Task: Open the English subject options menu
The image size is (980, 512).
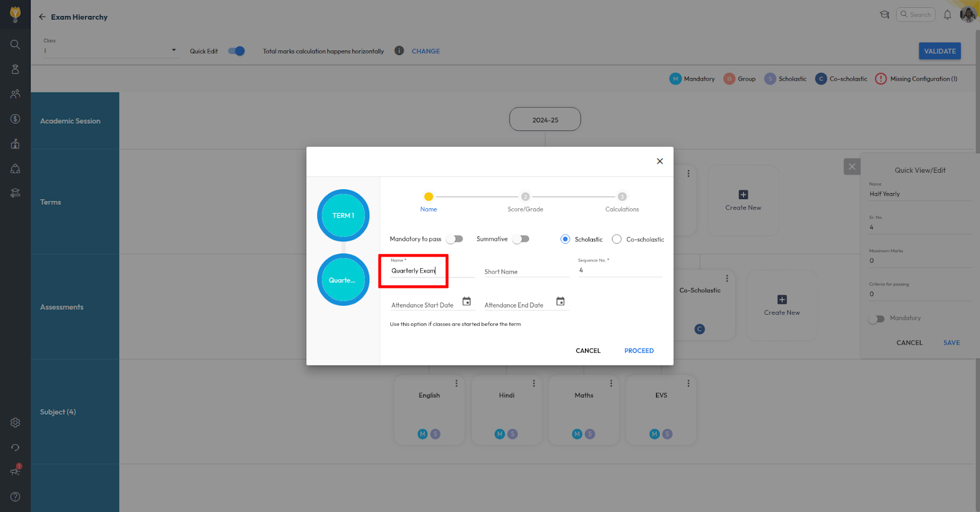Action: pos(456,383)
